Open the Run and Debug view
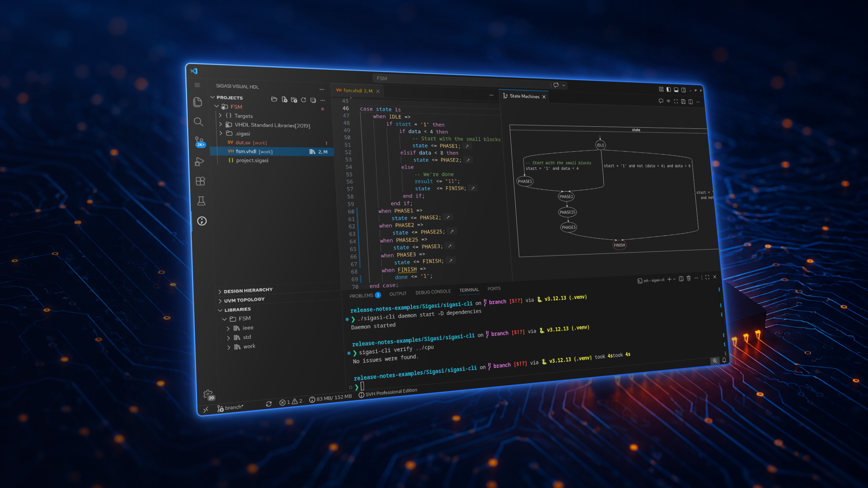The width and height of the screenshot is (868, 488). tap(199, 162)
